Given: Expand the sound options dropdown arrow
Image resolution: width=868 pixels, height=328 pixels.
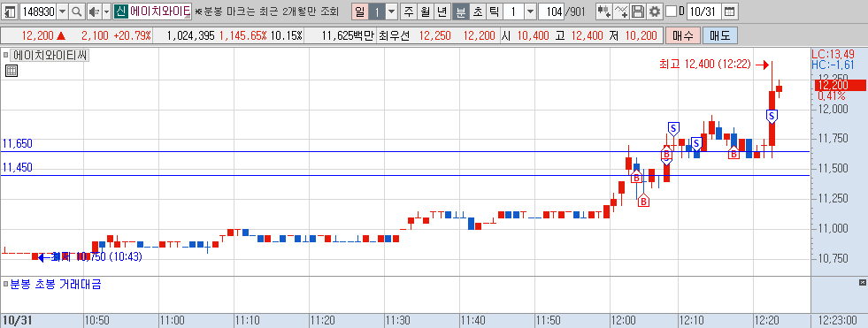Looking at the screenshot, I should pyautogui.click(x=105, y=11).
